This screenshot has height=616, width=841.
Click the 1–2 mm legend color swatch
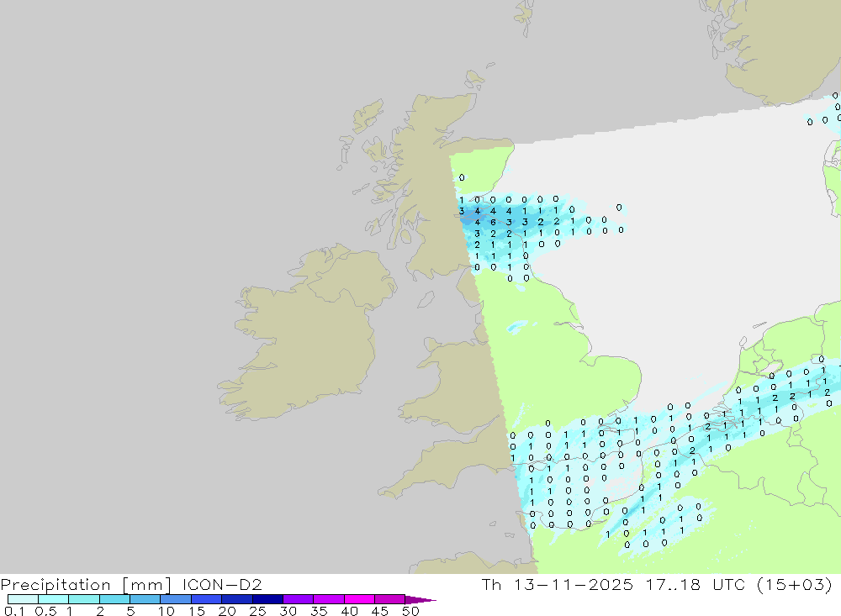pyautogui.click(x=83, y=599)
